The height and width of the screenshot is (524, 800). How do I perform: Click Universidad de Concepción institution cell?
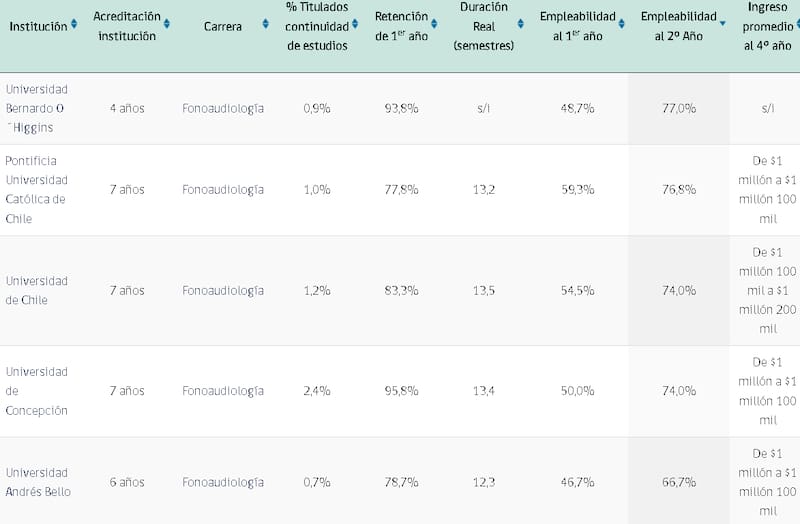click(x=37, y=390)
